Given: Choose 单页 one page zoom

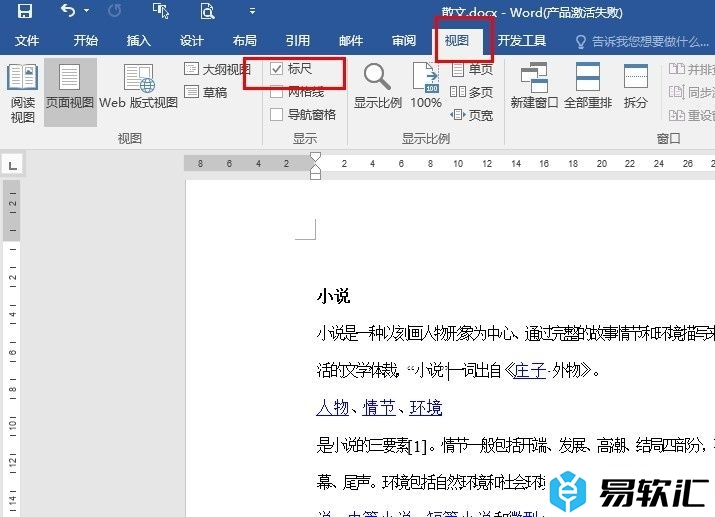Looking at the screenshot, I should pyautogui.click(x=472, y=69).
